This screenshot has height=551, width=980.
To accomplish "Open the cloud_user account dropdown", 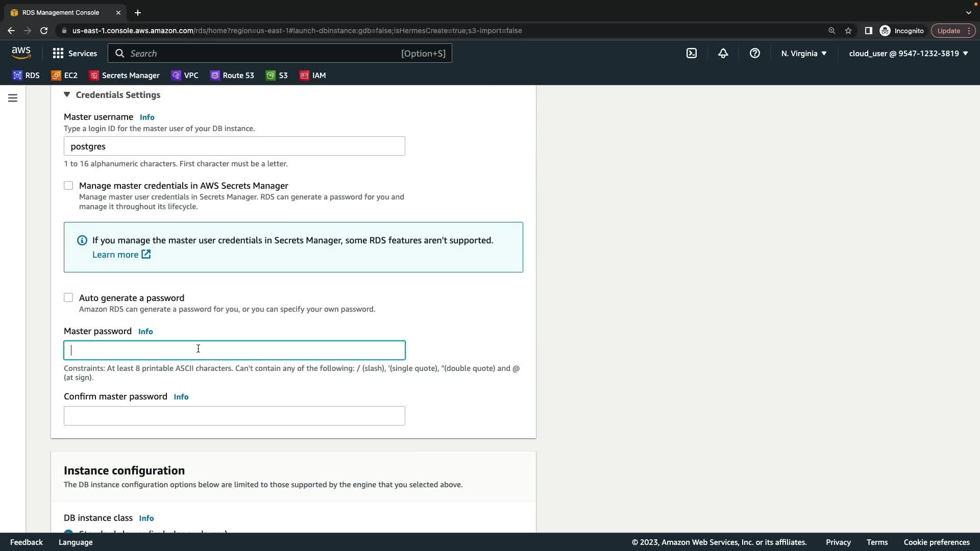I will point(908,53).
